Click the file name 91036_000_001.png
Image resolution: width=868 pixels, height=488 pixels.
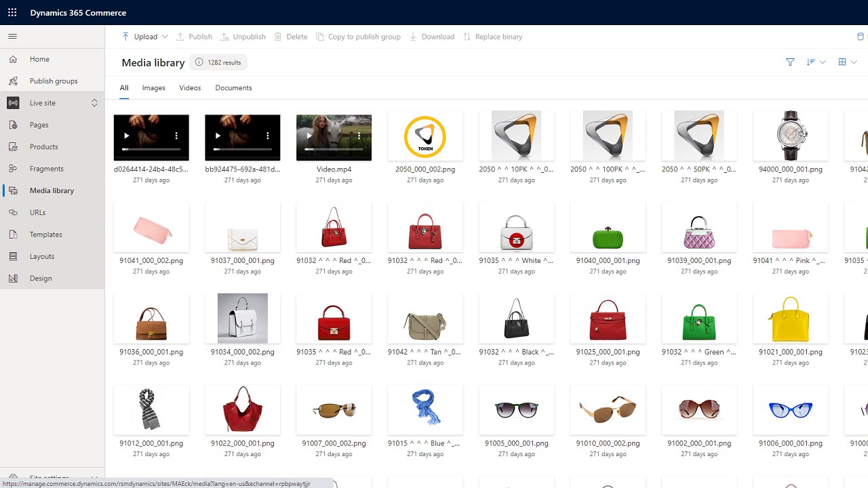pos(151,352)
